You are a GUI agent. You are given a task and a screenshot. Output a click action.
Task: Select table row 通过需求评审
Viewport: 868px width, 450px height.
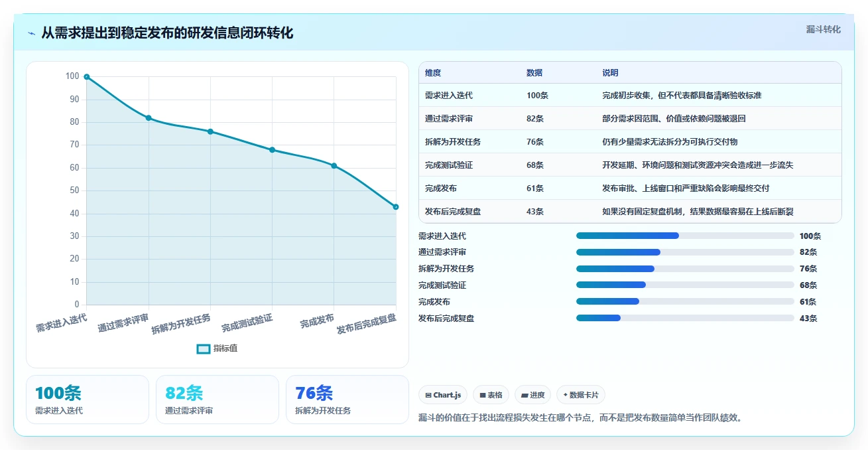coord(630,119)
